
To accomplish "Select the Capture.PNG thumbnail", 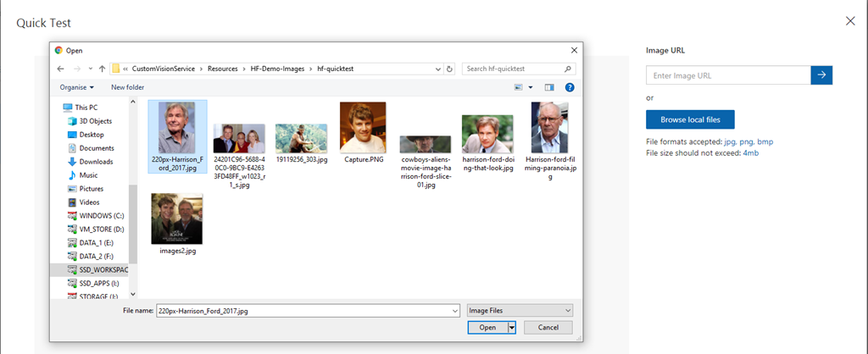I will 362,132.
